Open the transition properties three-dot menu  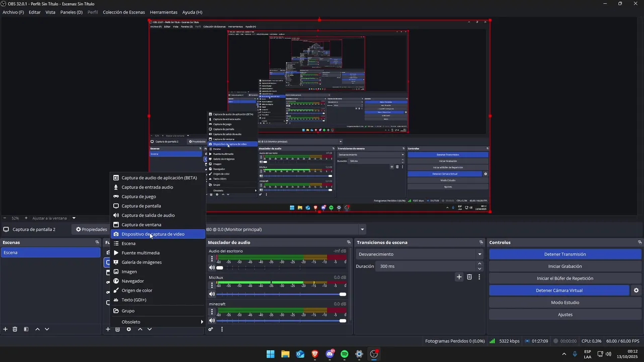click(x=479, y=277)
